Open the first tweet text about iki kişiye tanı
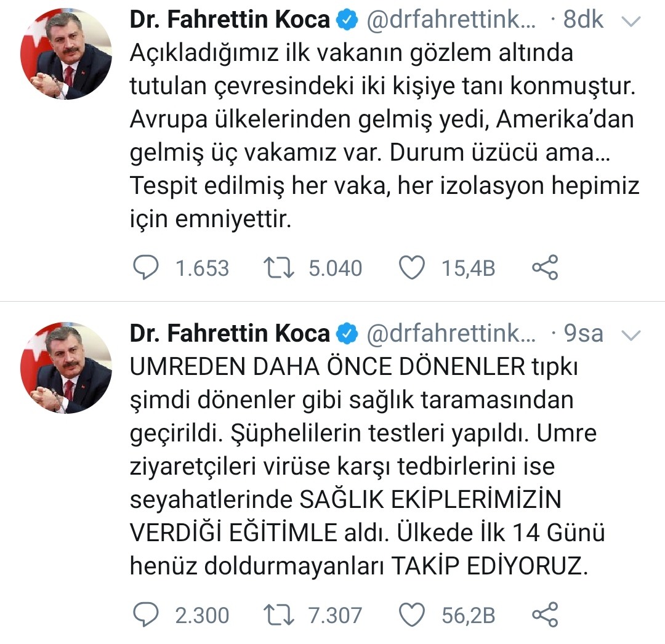665x644 pixels. pos(384,135)
